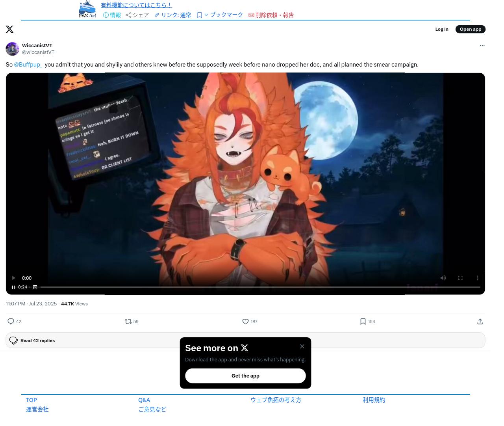Click the Open app button
Screen dimensions: 504x426
tap(471, 29)
